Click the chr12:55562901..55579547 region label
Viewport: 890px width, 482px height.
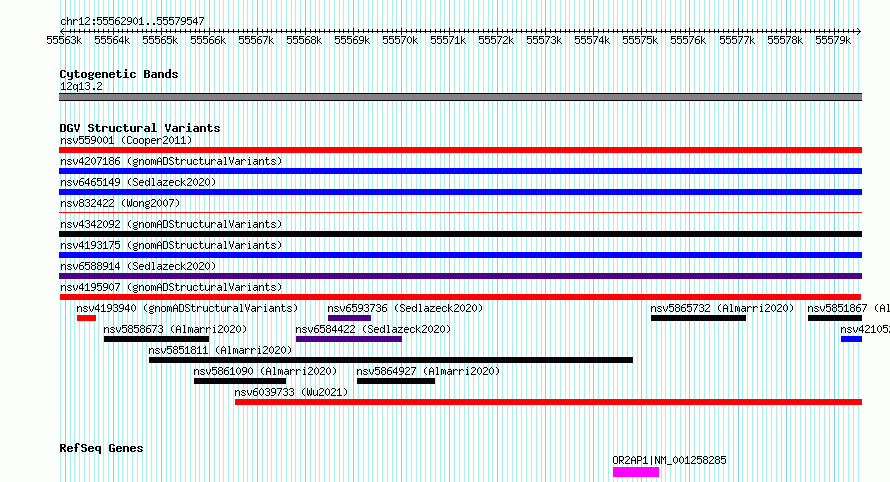pyautogui.click(x=132, y=21)
